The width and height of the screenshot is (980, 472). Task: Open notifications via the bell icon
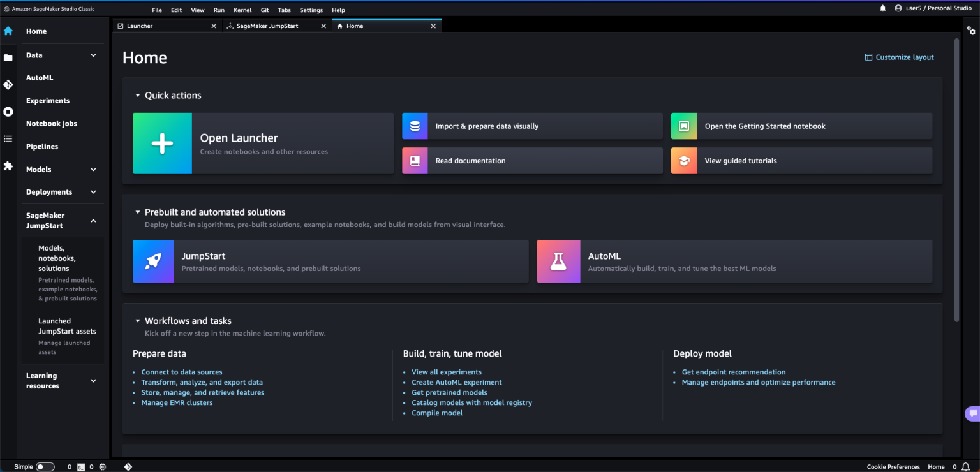[x=882, y=9]
